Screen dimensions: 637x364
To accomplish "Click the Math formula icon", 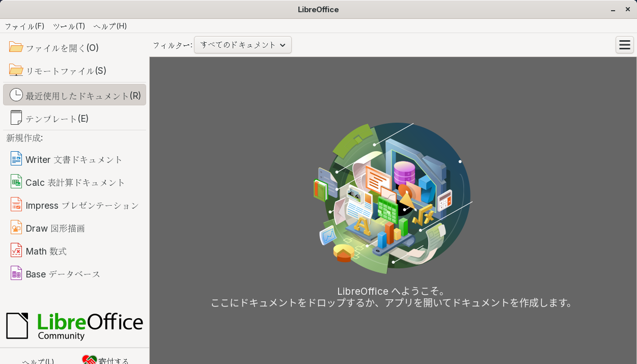I will (16, 251).
